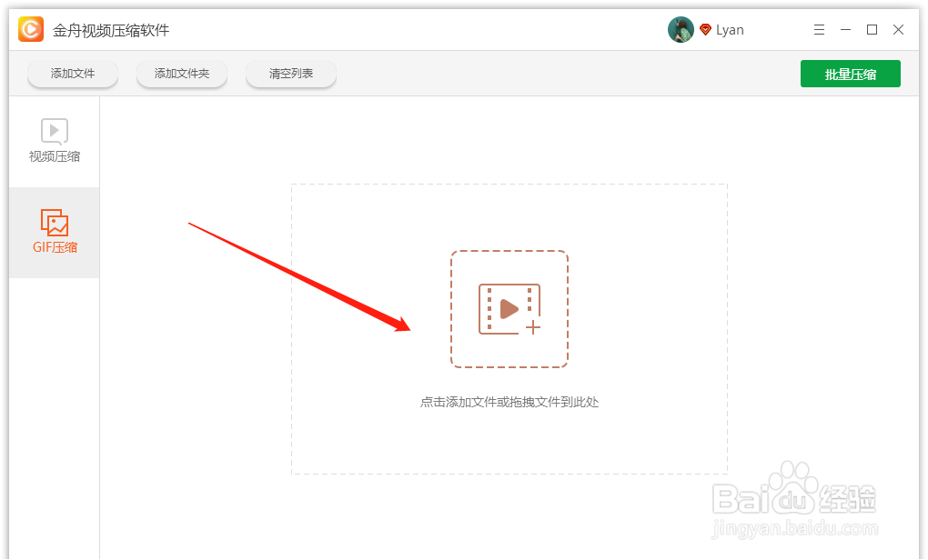Select the GIF压缩 sidebar tab

click(x=55, y=233)
